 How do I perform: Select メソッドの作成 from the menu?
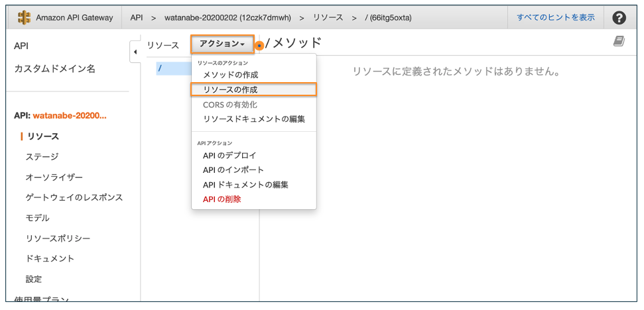[x=230, y=75]
